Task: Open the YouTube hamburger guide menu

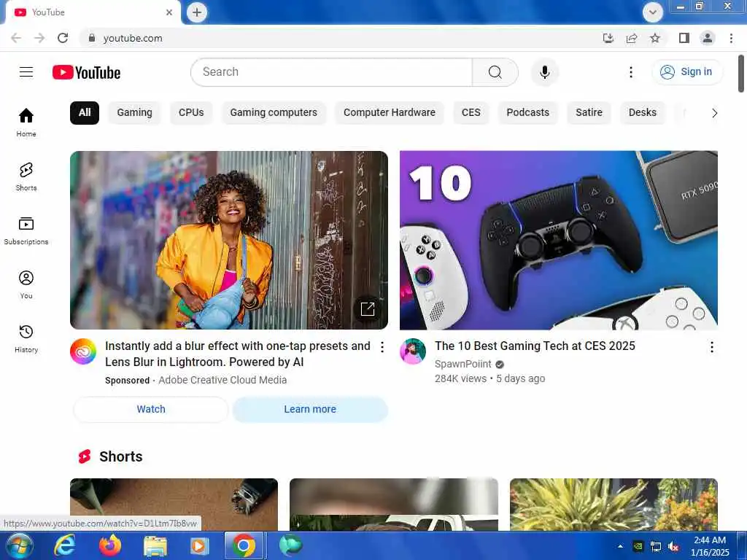Action: tap(26, 72)
